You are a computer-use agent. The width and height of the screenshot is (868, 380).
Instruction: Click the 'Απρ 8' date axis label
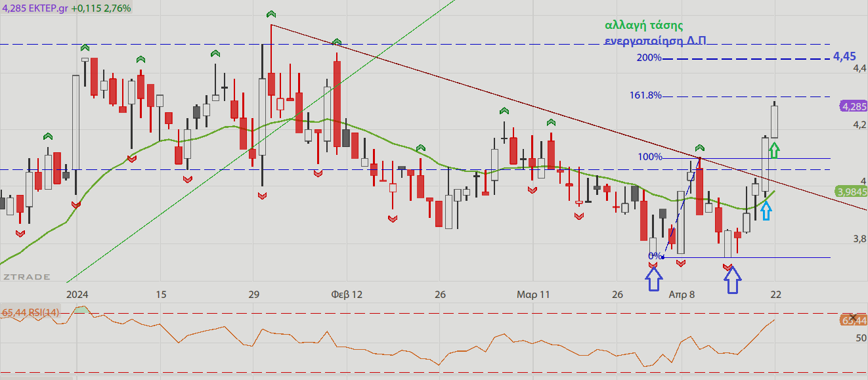click(682, 295)
